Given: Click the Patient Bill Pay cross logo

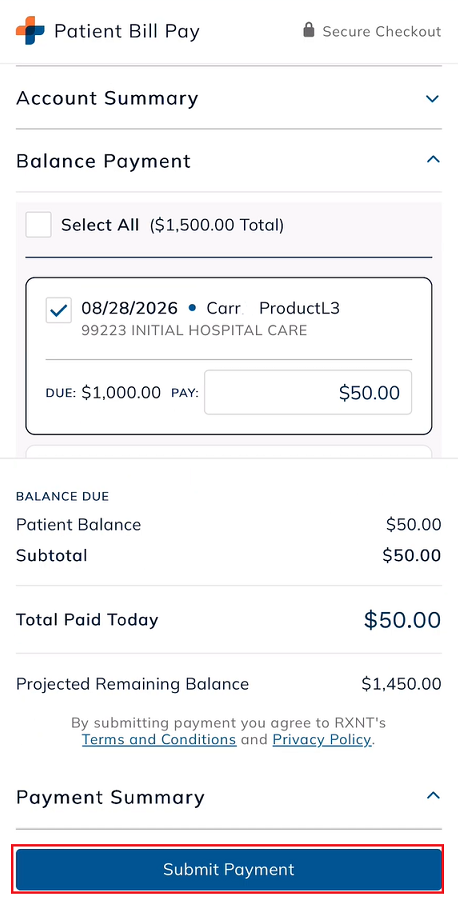Looking at the screenshot, I should point(30,30).
